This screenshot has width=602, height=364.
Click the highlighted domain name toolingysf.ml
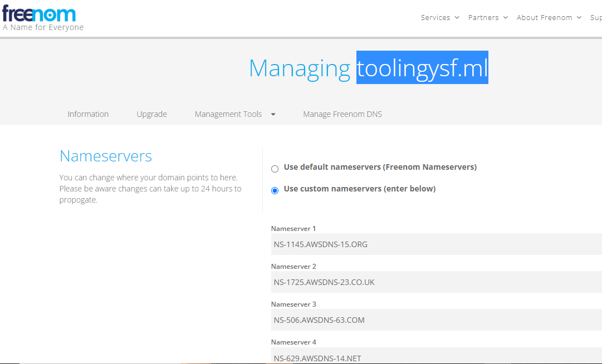[x=422, y=68]
